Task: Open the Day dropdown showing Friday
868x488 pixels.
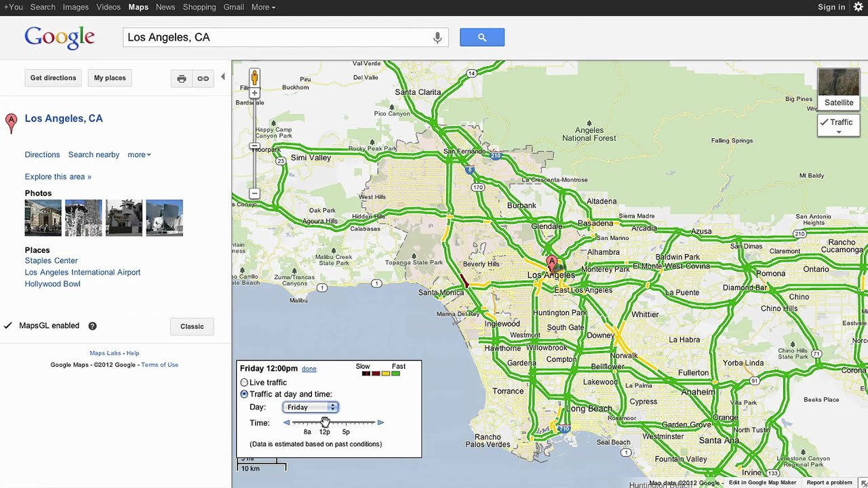Action: tap(311, 407)
